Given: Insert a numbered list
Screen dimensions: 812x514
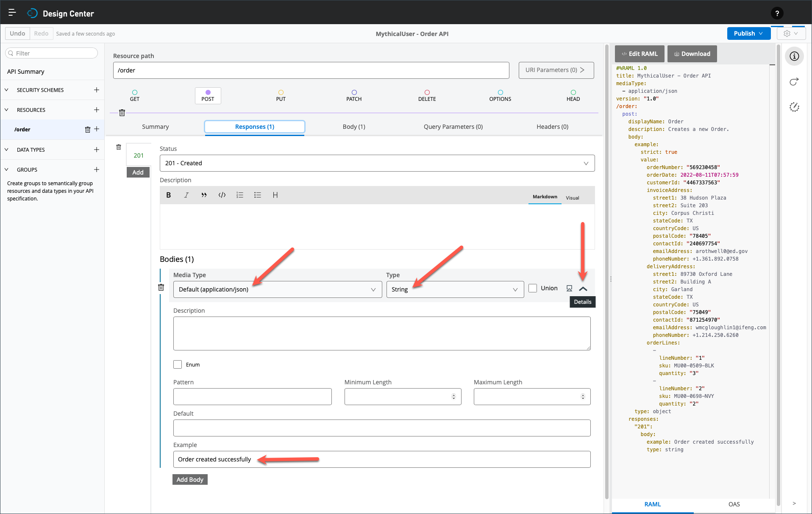Looking at the screenshot, I should pos(239,195).
